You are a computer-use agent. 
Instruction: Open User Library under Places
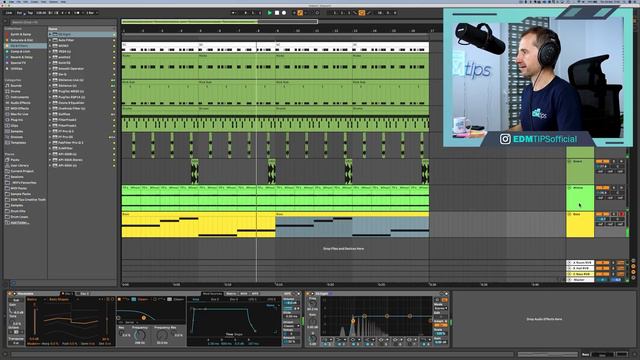click(x=20, y=166)
